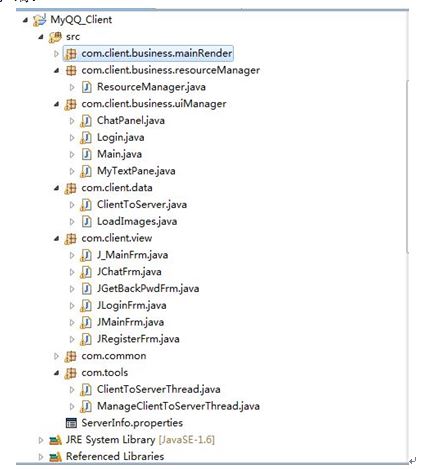Collapse the com.client.business.uiManager package
Image resolution: width=426 pixels, height=469 pixels.
click(x=57, y=104)
